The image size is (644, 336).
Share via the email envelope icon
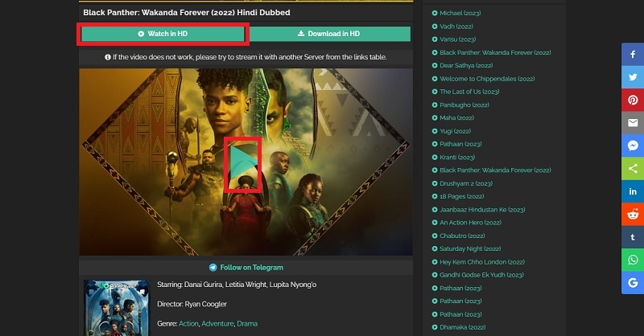click(633, 123)
